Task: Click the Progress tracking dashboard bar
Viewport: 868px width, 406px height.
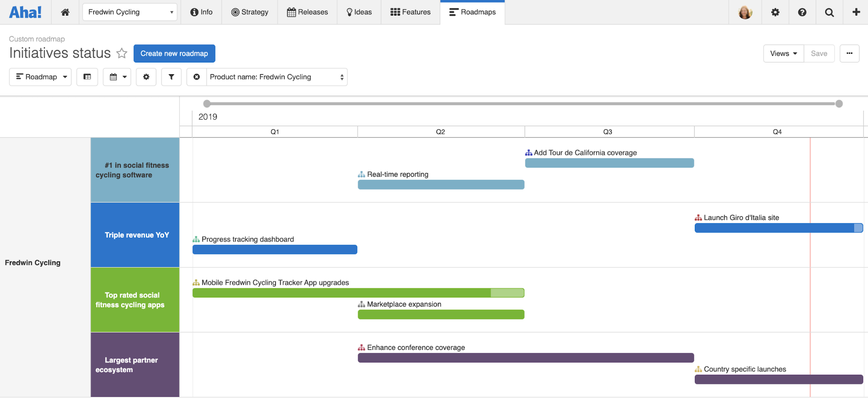Action: (x=275, y=250)
